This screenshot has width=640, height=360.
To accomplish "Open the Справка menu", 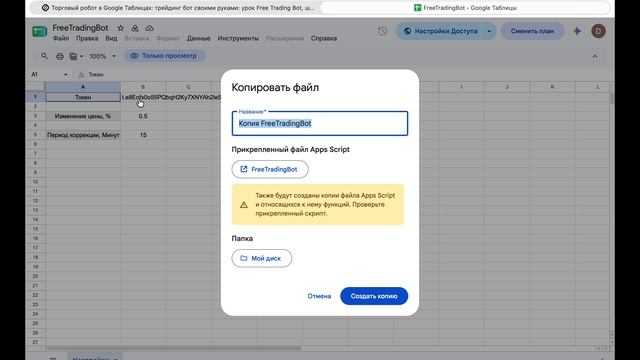I will click(324, 38).
